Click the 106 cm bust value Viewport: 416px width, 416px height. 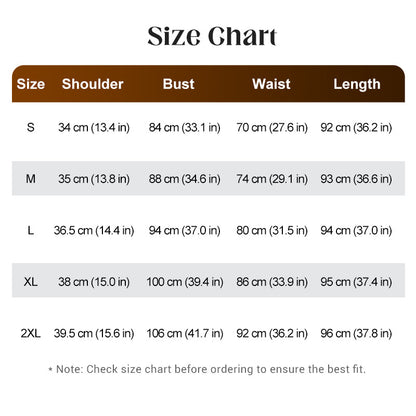pos(185,333)
